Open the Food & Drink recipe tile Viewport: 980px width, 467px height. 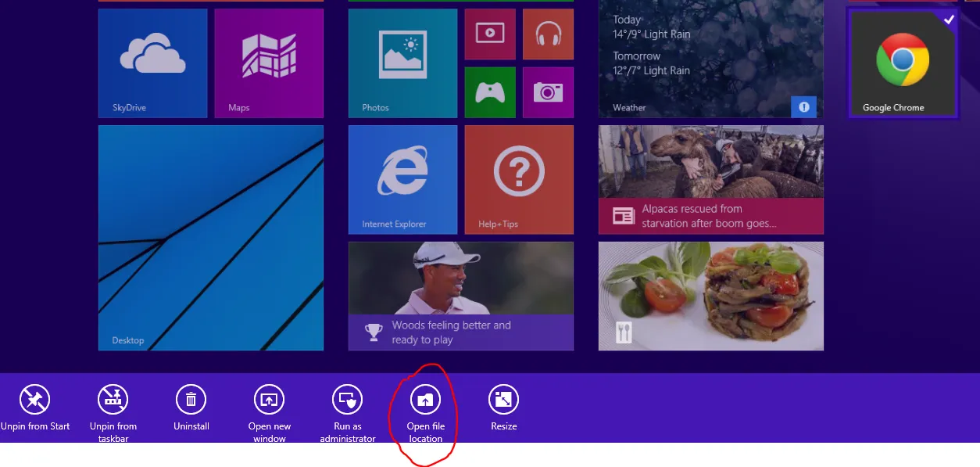[711, 296]
